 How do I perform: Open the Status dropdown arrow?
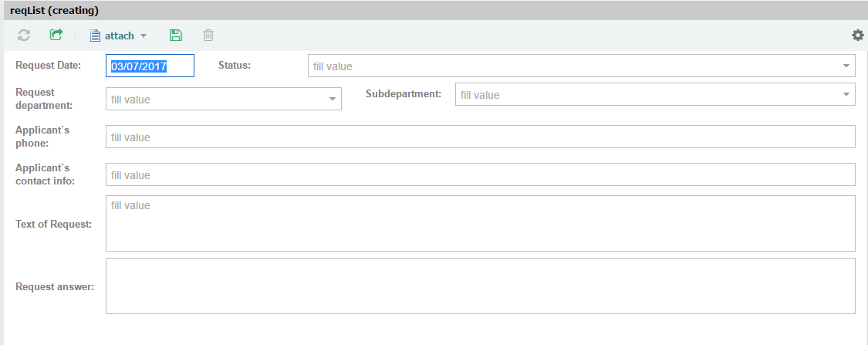pos(846,66)
